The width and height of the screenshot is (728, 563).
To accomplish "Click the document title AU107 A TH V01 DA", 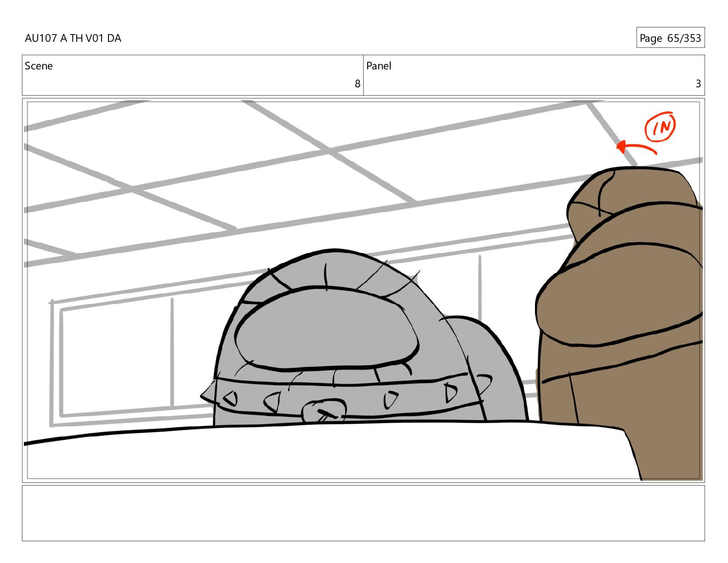I will coord(73,38).
